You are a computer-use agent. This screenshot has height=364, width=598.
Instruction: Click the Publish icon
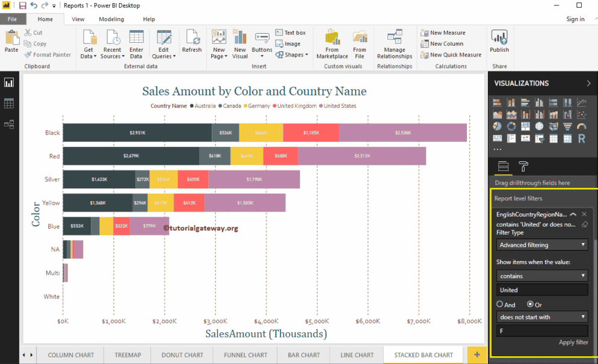499,40
